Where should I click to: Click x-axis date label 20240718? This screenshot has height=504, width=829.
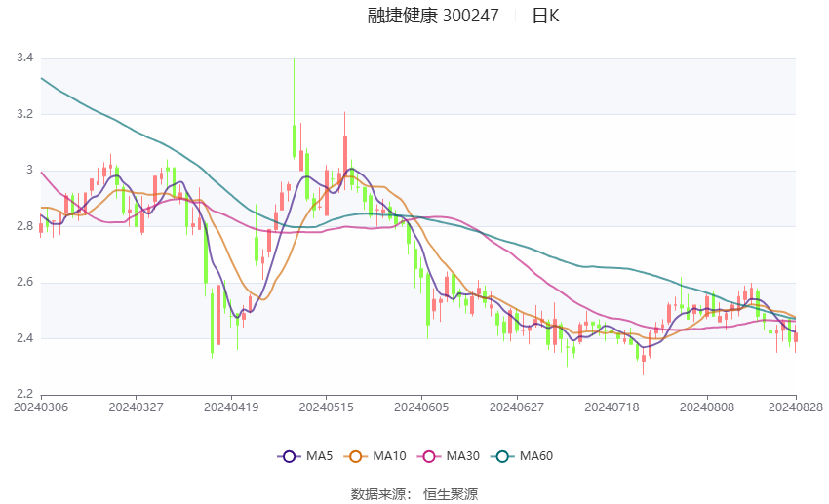[612, 407]
